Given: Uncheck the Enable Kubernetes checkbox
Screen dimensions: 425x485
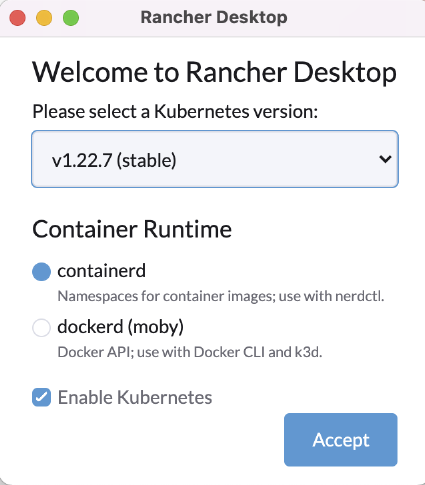Looking at the screenshot, I should (x=41, y=397).
